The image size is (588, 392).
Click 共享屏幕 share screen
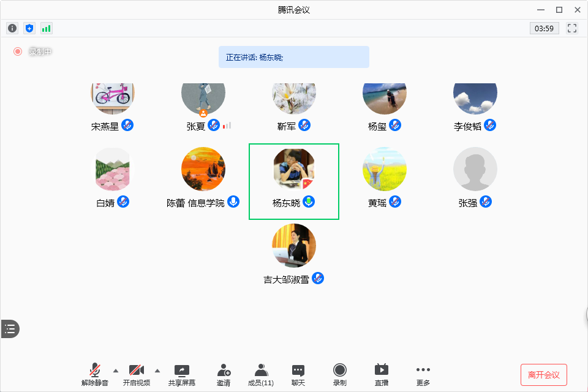click(x=182, y=374)
